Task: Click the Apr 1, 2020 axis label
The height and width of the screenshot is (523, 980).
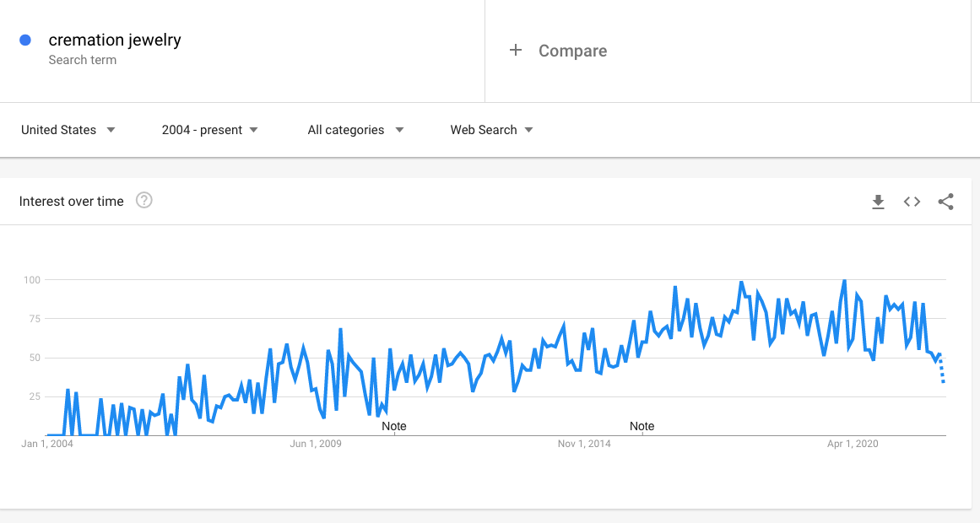Action: [x=853, y=444]
